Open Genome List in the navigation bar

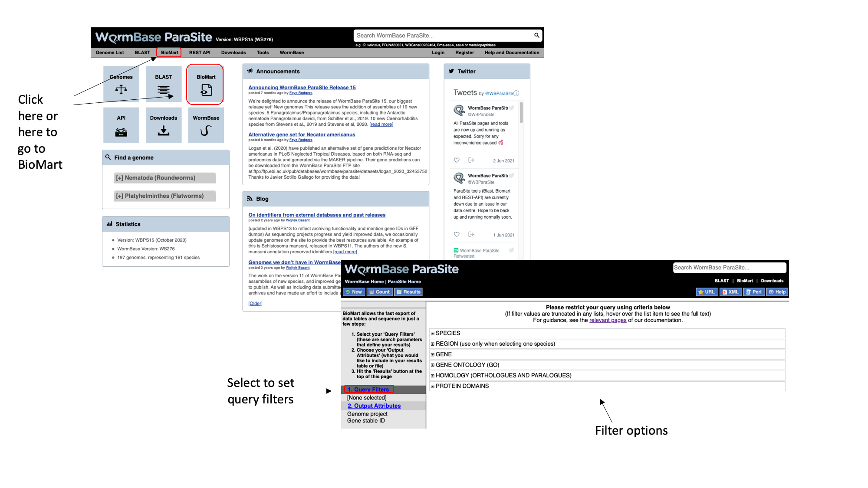coord(110,52)
